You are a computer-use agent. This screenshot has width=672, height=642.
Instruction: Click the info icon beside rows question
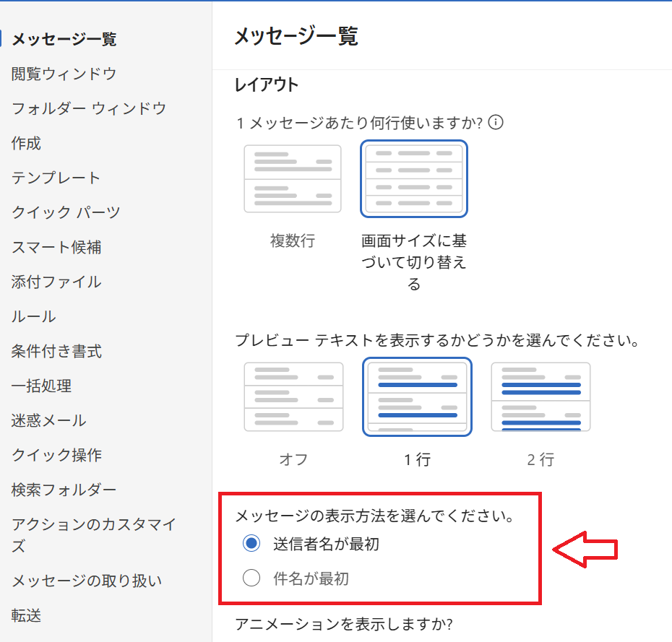pos(496,123)
